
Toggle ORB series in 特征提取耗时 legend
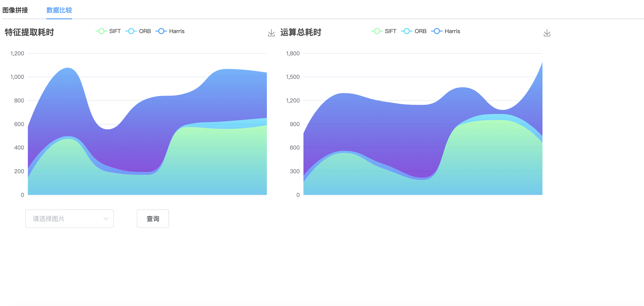point(145,31)
